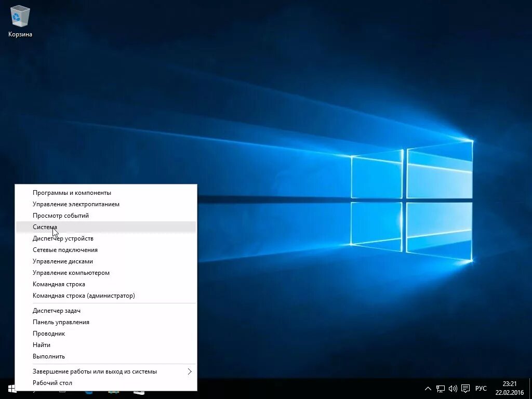Open Диспетчер задач
The width and height of the screenshot is (532, 399).
106,311
